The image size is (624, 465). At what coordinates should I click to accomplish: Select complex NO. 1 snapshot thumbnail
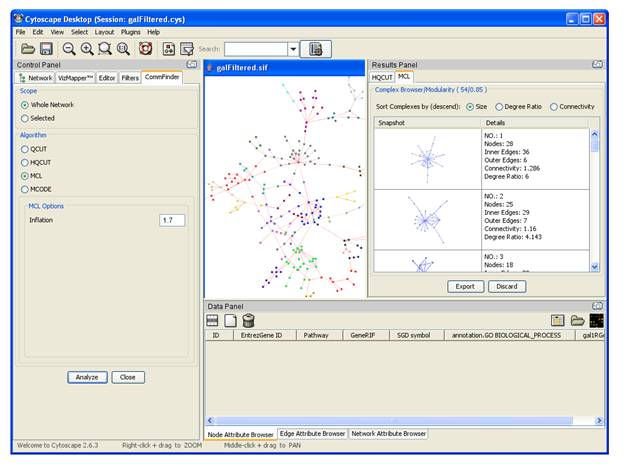(428, 159)
